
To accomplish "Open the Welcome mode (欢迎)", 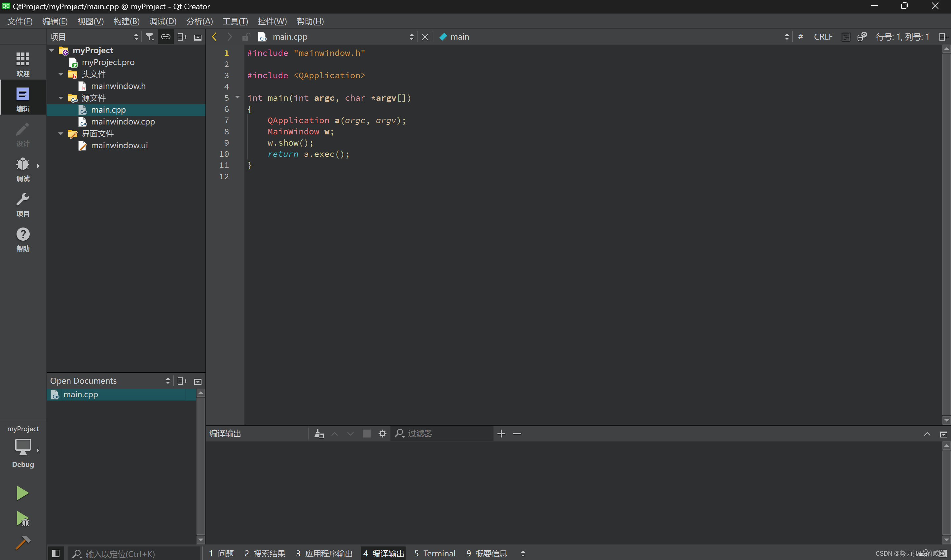I will tap(23, 64).
